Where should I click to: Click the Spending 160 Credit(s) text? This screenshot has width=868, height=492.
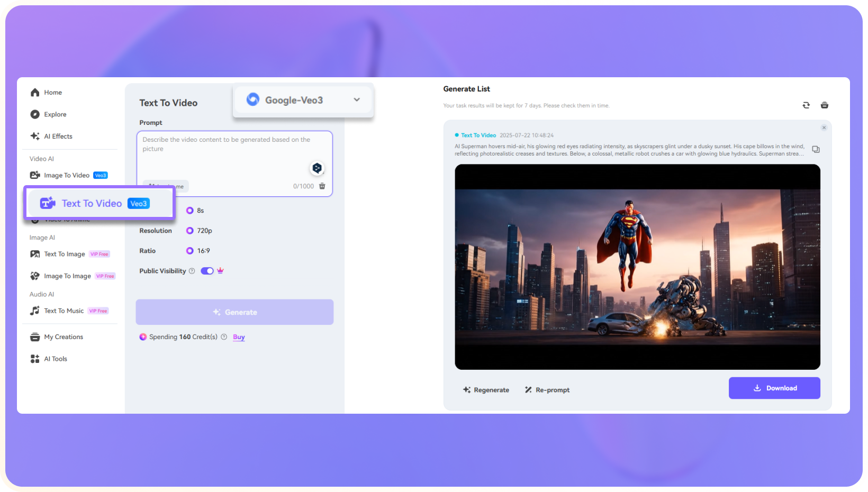coord(183,337)
